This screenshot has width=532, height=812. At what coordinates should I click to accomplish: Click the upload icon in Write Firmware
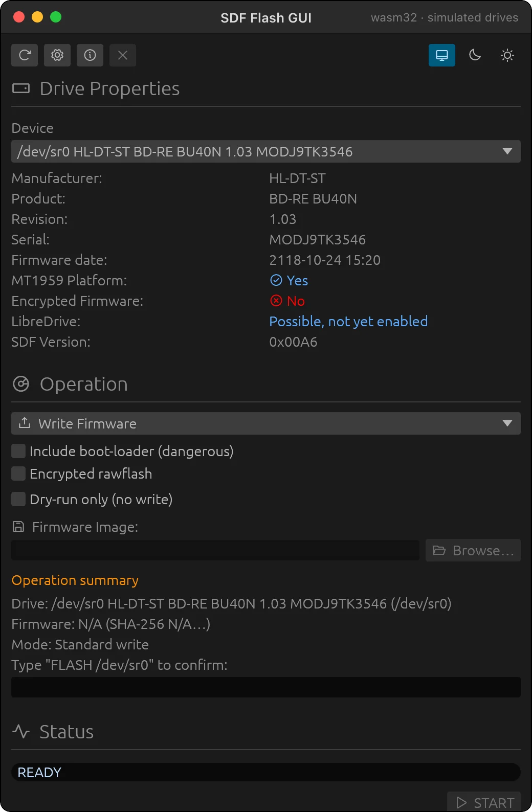coord(25,423)
